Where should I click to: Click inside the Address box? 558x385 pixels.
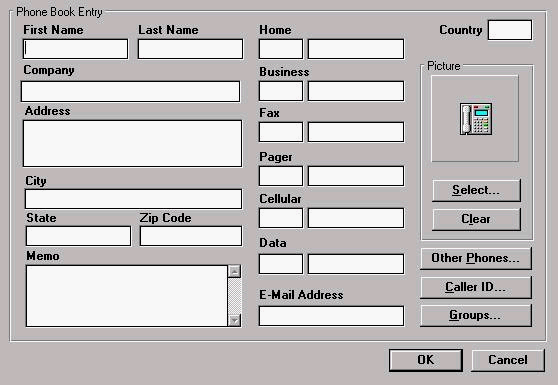[132, 143]
